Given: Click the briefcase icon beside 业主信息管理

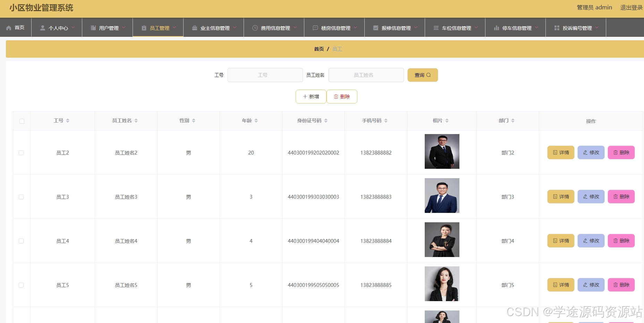Looking at the screenshot, I should 195,28.
